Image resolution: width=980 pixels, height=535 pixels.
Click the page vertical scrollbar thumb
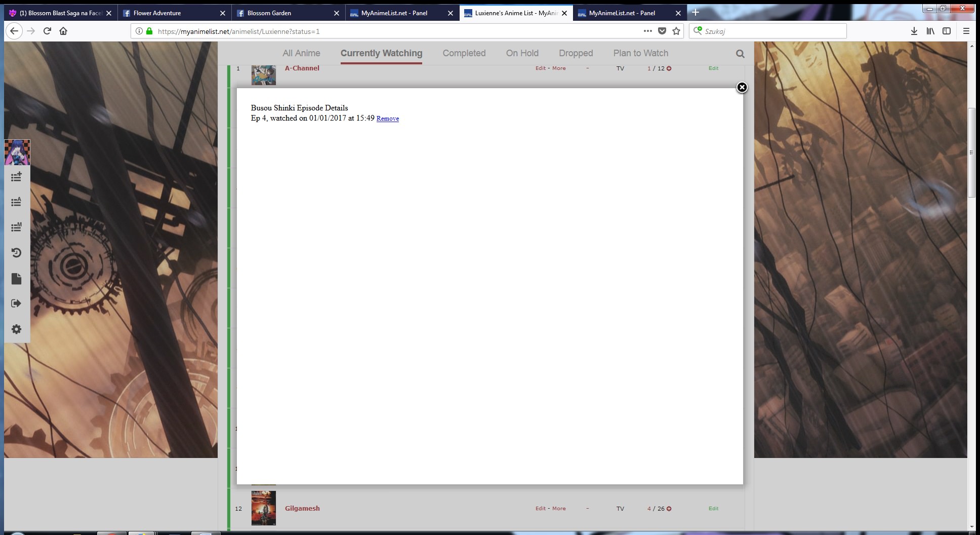pyautogui.click(x=971, y=152)
